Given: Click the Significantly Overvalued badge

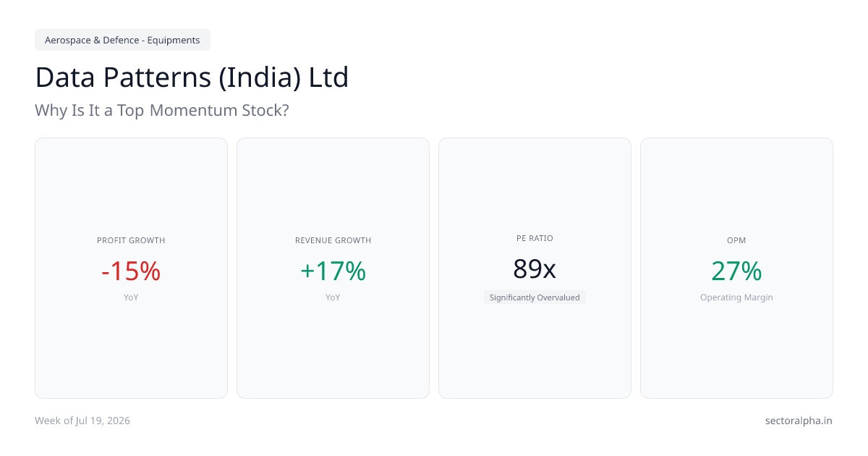Looking at the screenshot, I should pyautogui.click(x=535, y=297).
